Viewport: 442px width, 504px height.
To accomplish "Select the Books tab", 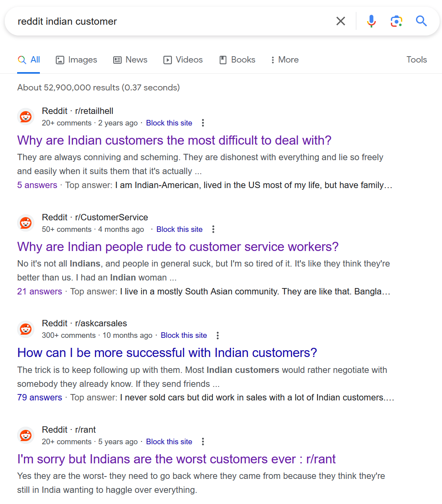I will coord(237,60).
